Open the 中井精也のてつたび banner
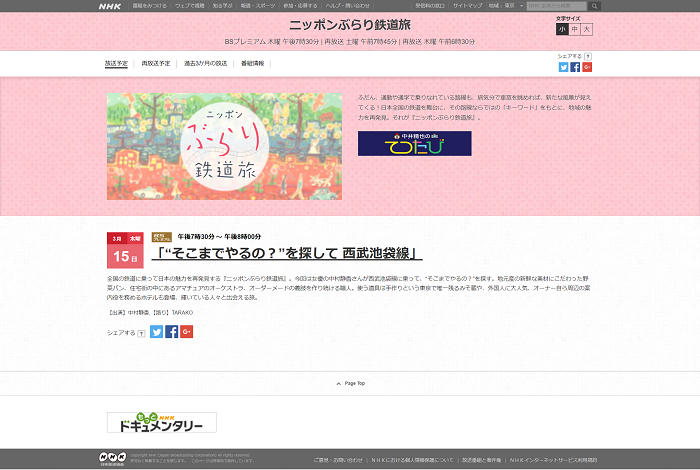700x470 pixels. (x=414, y=143)
